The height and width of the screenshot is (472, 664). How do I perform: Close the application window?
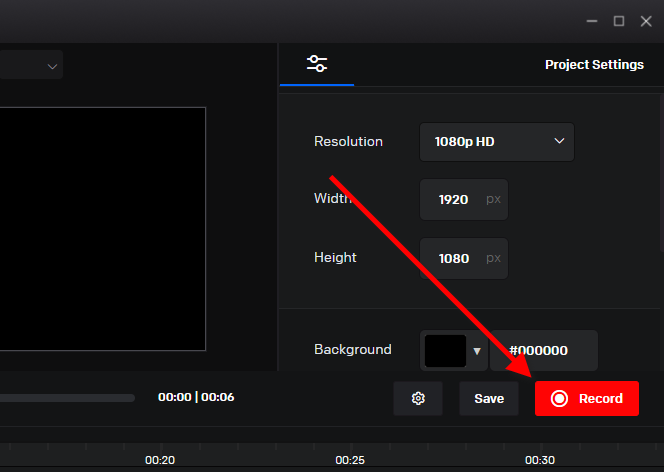(646, 21)
